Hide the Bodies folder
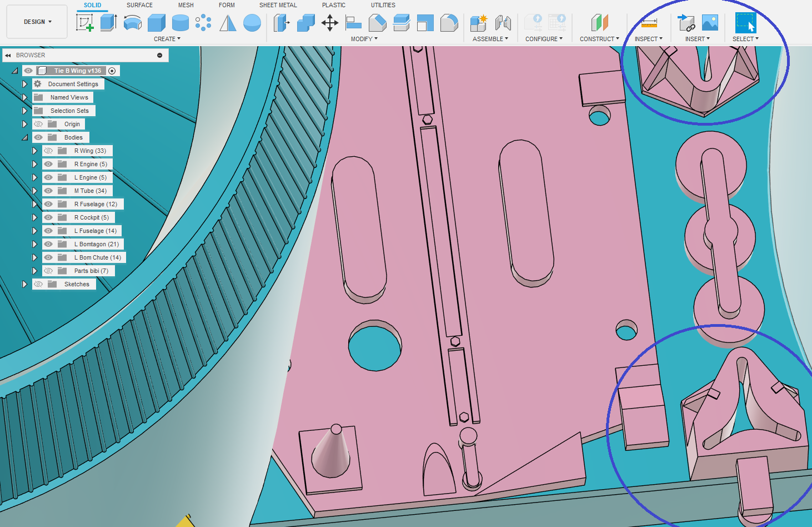This screenshot has height=527, width=812. point(38,137)
